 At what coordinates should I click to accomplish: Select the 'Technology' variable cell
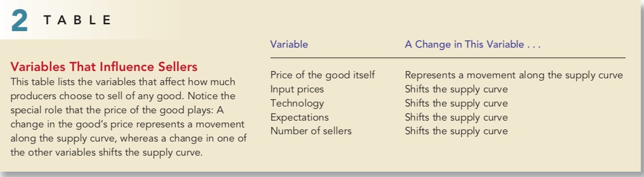point(297,104)
